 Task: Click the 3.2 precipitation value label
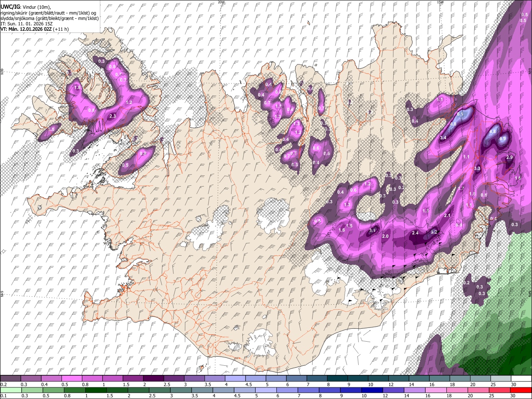click(434, 232)
